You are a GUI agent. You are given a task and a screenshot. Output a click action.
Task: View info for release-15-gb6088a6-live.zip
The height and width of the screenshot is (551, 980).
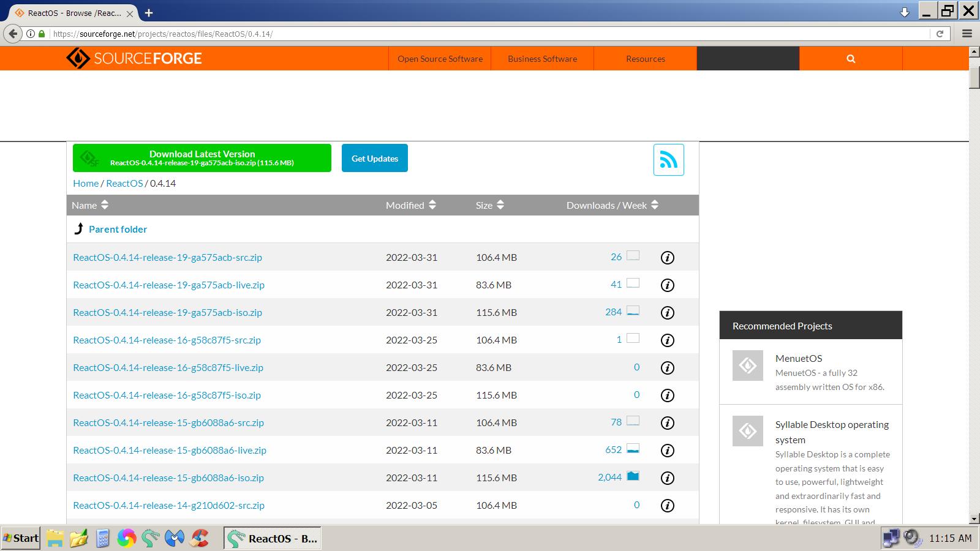[668, 451]
